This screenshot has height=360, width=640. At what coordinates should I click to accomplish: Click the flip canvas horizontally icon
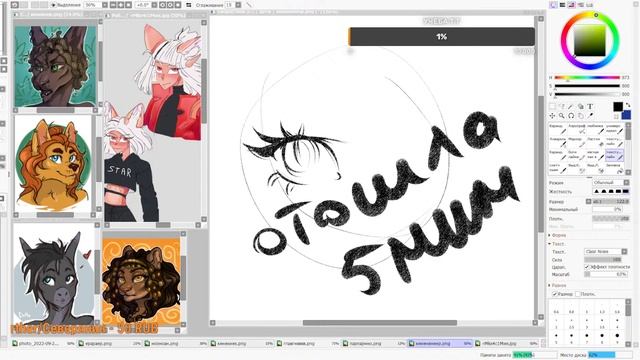pyautogui.click(x=189, y=5)
